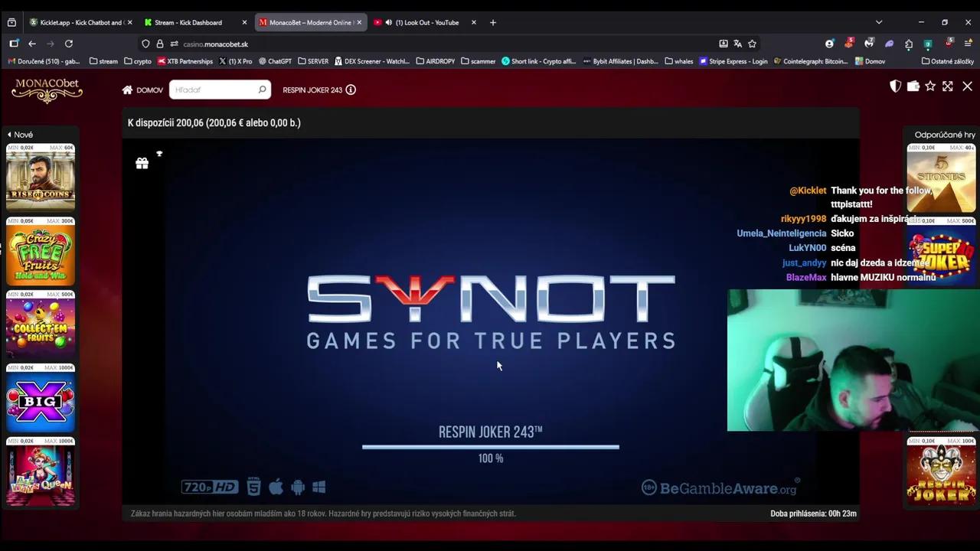Screen dimensions: 980x551
Task: Add game to favorites with star icon
Action: point(930,86)
